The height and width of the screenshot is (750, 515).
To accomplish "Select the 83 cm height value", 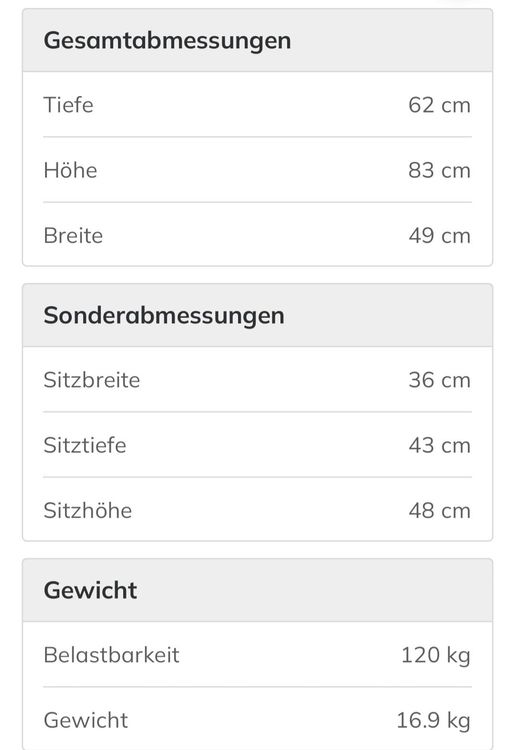I will click(439, 170).
